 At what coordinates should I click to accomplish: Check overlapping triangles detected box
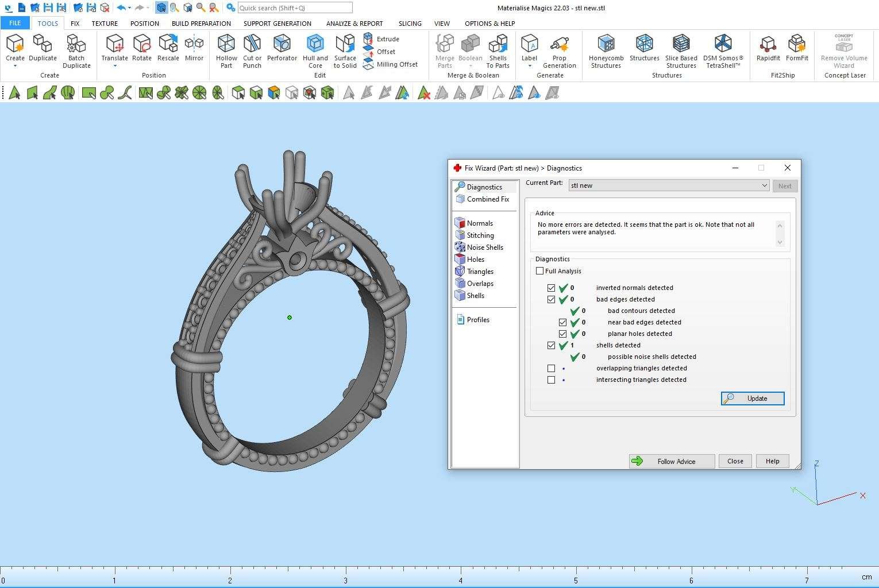coord(552,369)
